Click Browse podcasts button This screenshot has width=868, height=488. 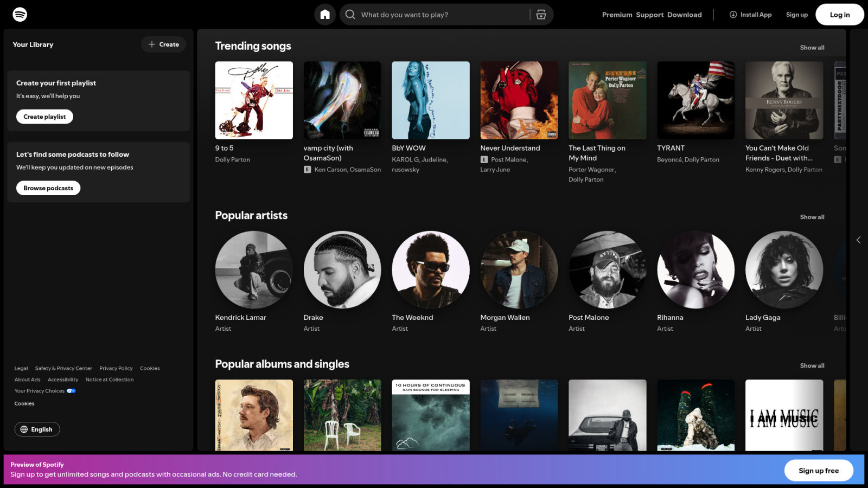coord(48,188)
